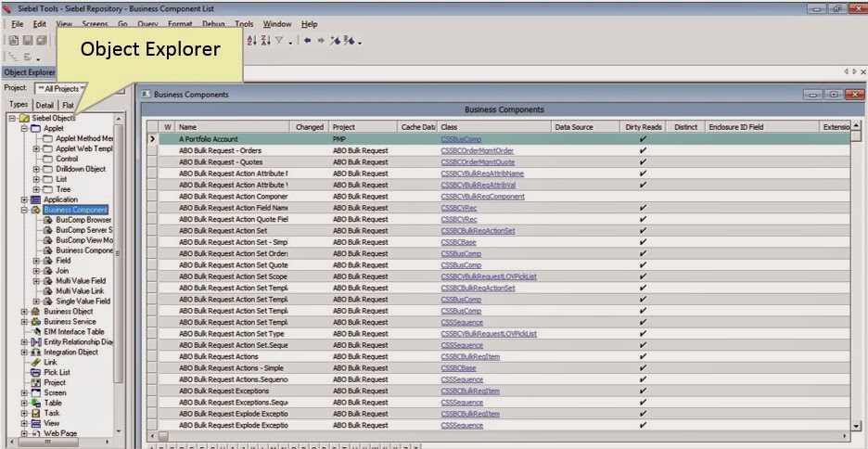
Task: Open the CSSBCVBulkReqComponent class link
Action: [x=483, y=197]
